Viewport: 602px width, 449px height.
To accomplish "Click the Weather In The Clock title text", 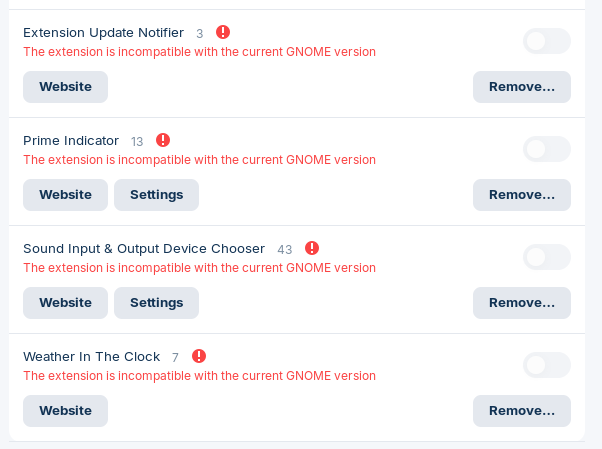I will pos(91,356).
